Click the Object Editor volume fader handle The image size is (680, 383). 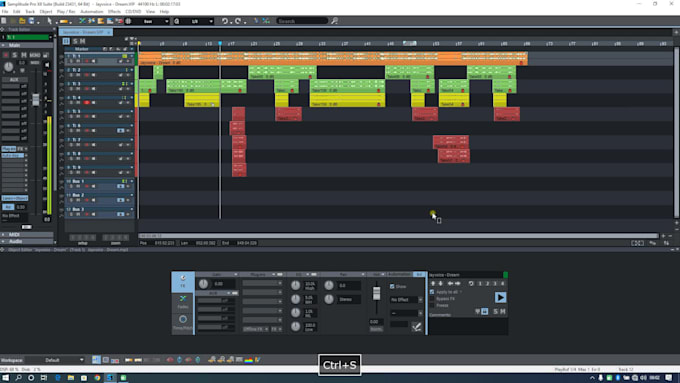(x=376, y=293)
